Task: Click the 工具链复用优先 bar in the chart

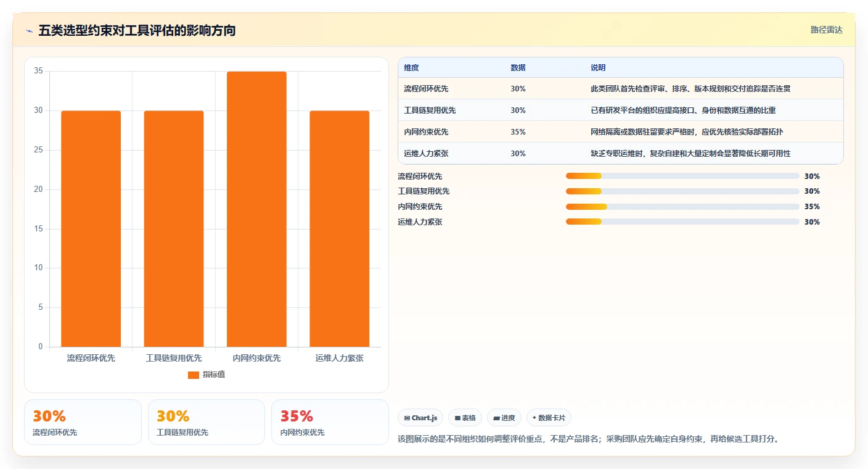Action: 174,229
